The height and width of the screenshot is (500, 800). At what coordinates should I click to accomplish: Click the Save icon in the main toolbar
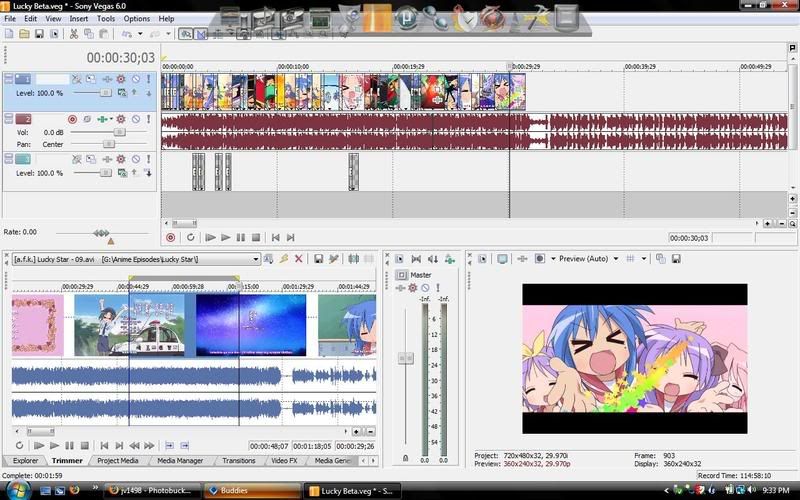[39, 33]
